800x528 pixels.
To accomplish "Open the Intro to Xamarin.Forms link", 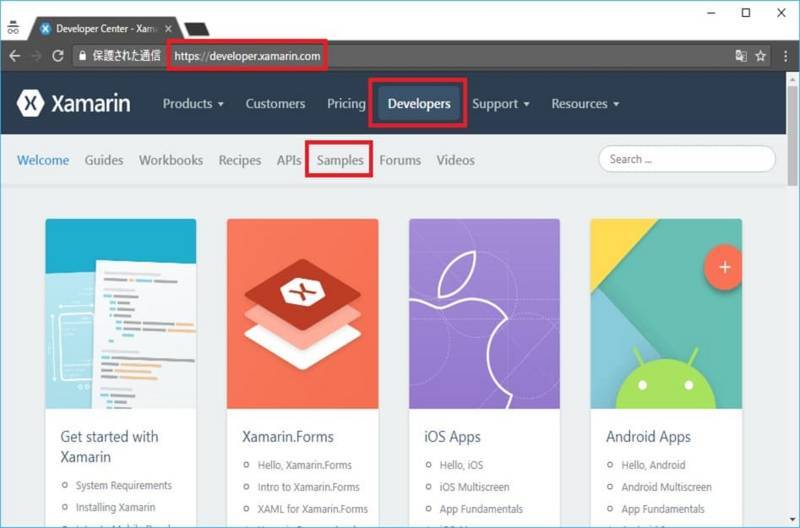I will [x=309, y=487].
